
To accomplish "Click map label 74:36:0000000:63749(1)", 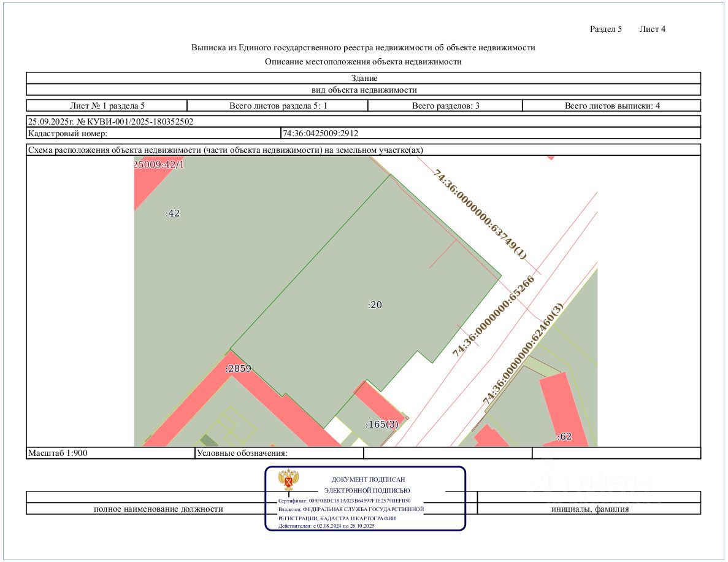I will point(480,214).
